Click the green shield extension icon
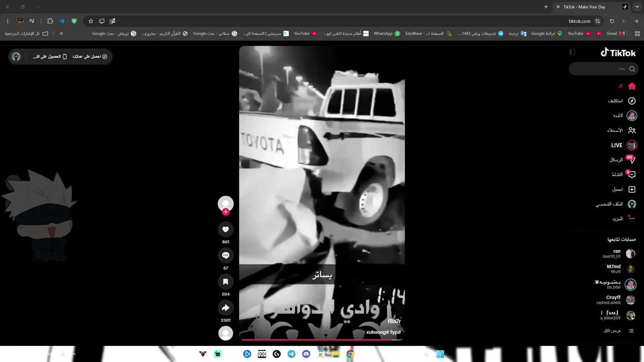Image resolution: width=644 pixels, height=362 pixels. point(74,21)
